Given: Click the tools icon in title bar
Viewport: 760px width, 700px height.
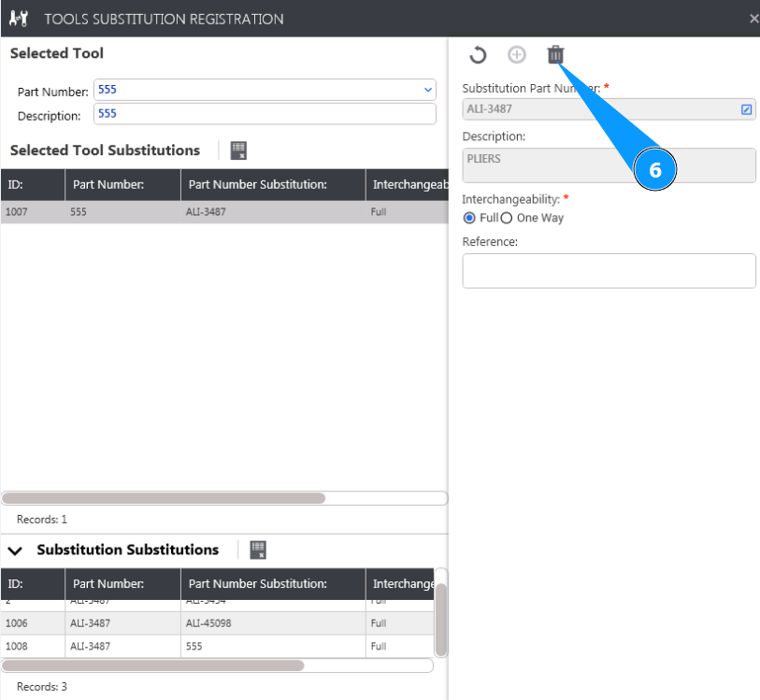Looking at the screenshot, I should (x=19, y=19).
